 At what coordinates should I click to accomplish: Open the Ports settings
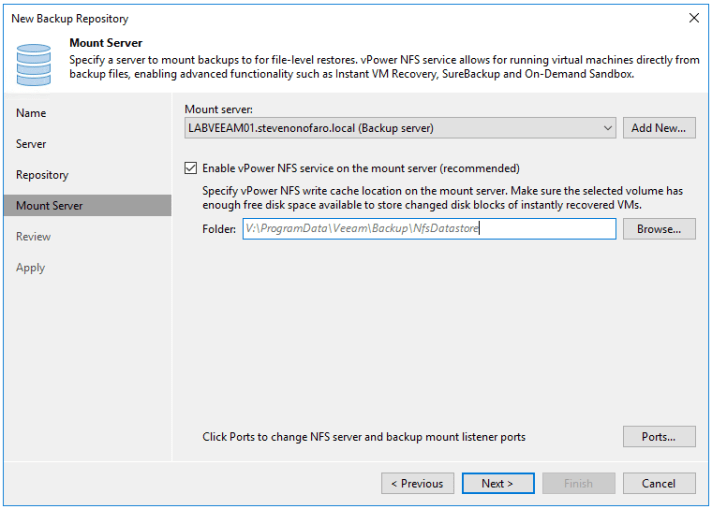click(x=659, y=437)
